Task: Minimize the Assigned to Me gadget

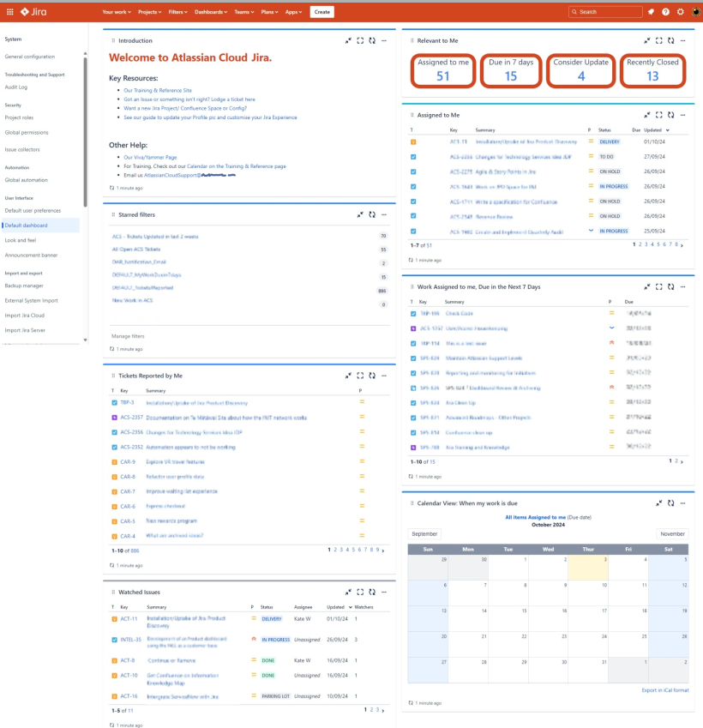Action: pos(646,115)
